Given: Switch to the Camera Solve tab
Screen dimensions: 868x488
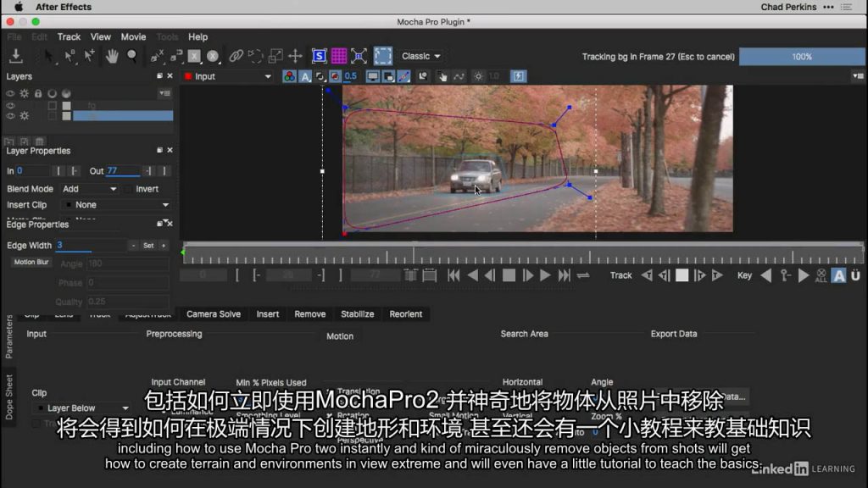Looking at the screenshot, I should [214, 314].
